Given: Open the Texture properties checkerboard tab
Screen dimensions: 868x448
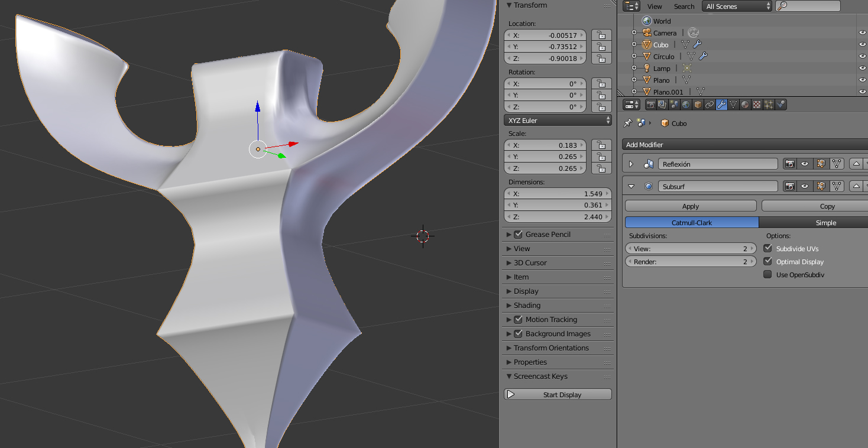Looking at the screenshot, I should click(x=757, y=105).
